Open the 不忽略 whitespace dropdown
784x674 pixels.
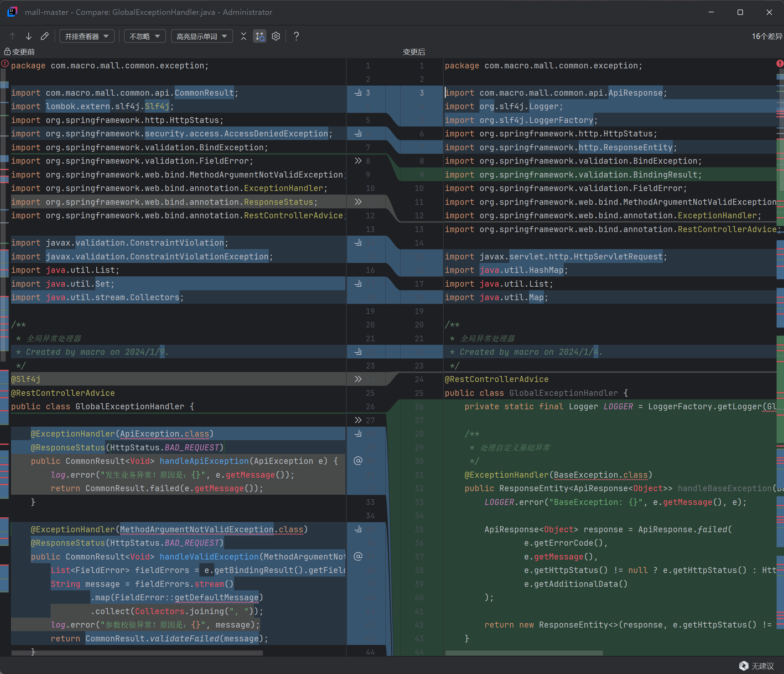click(144, 36)
